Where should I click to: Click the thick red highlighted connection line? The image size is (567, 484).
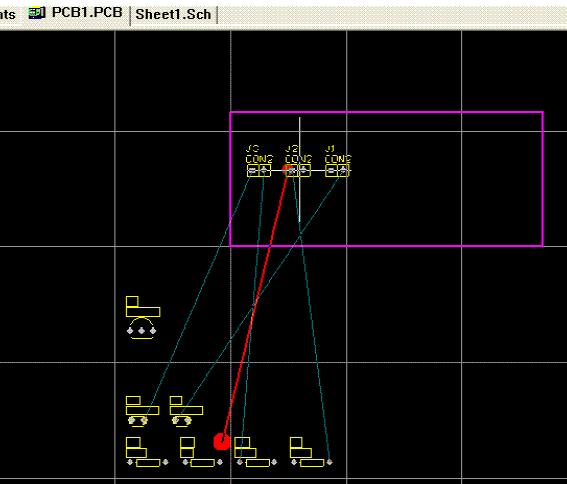[256, 306]
